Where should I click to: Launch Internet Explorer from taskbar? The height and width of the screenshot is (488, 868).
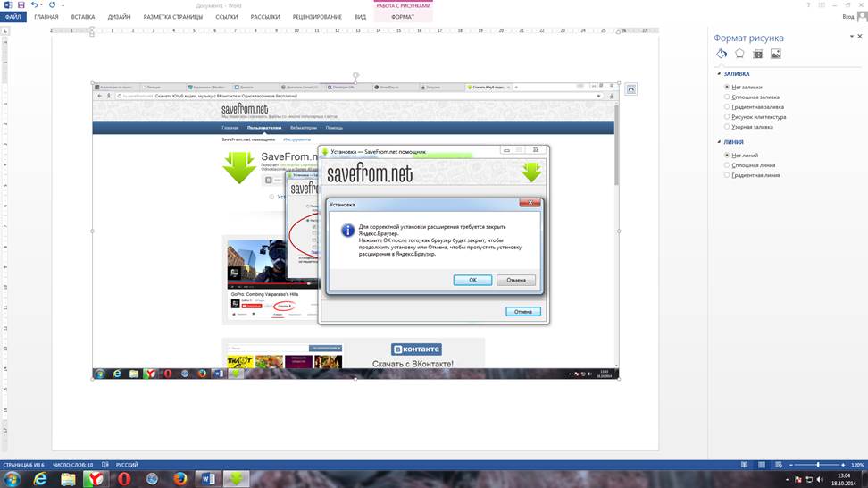40,479
